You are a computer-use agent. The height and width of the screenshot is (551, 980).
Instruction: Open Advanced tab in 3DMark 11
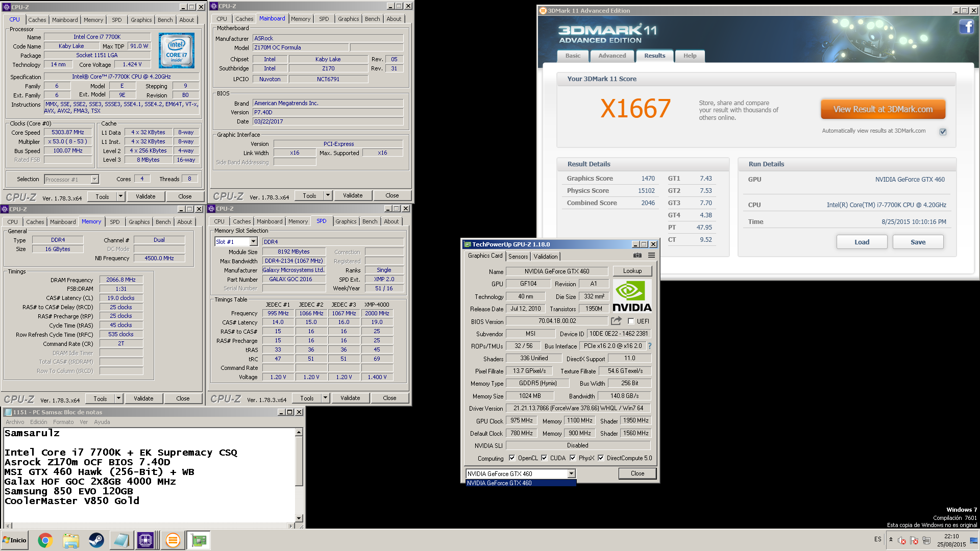click(x=612, y=56)
